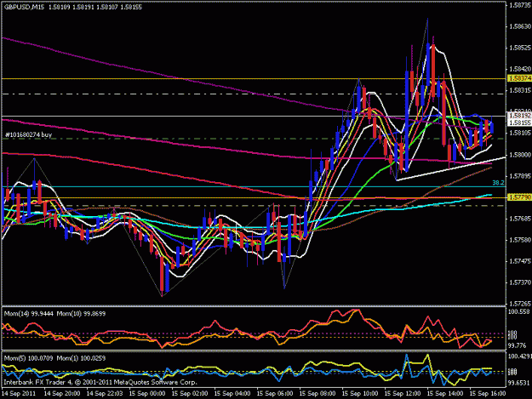Click the 15 Sep 08:00 time label
This screenshot has width=532, height=399.
317,394
